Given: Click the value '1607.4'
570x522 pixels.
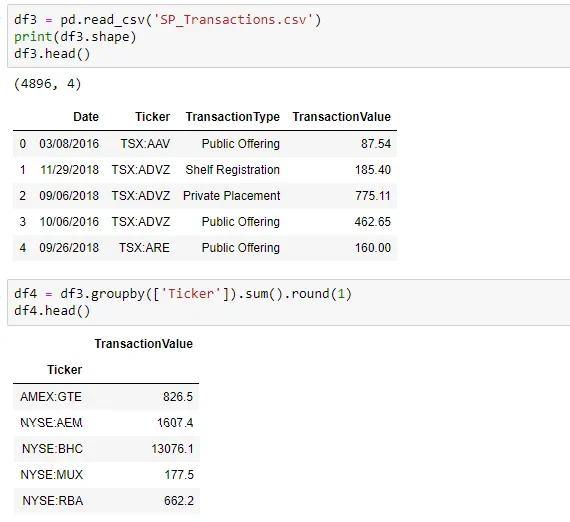Looking at the screenshot, I should tap(175, 423).
